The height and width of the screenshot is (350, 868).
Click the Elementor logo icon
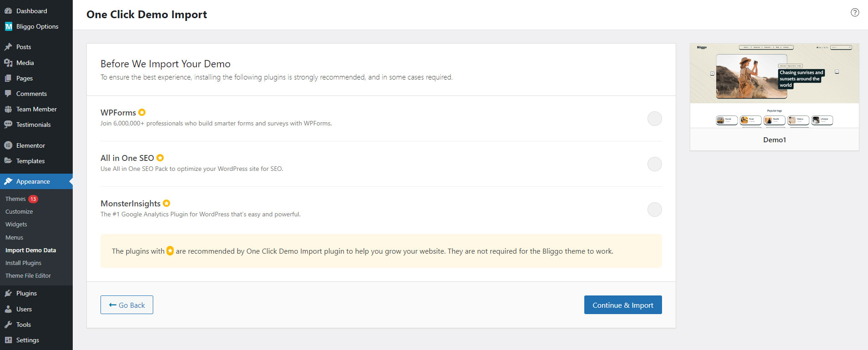point(8,145)
